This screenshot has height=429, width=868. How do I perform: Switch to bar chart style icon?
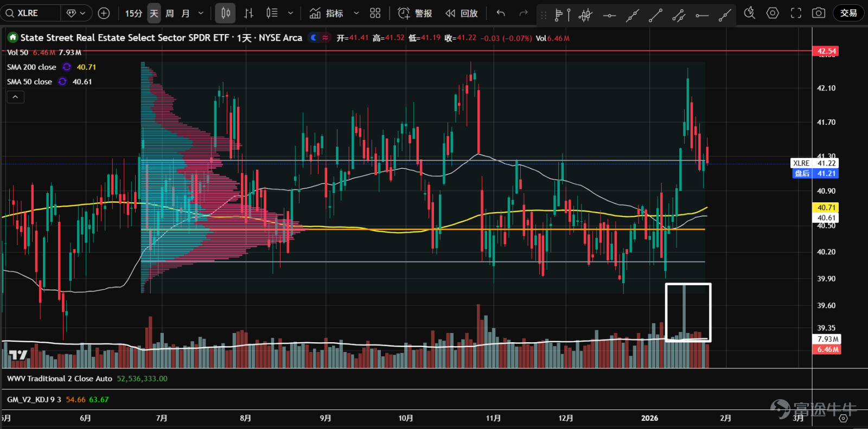coord(248,13)
